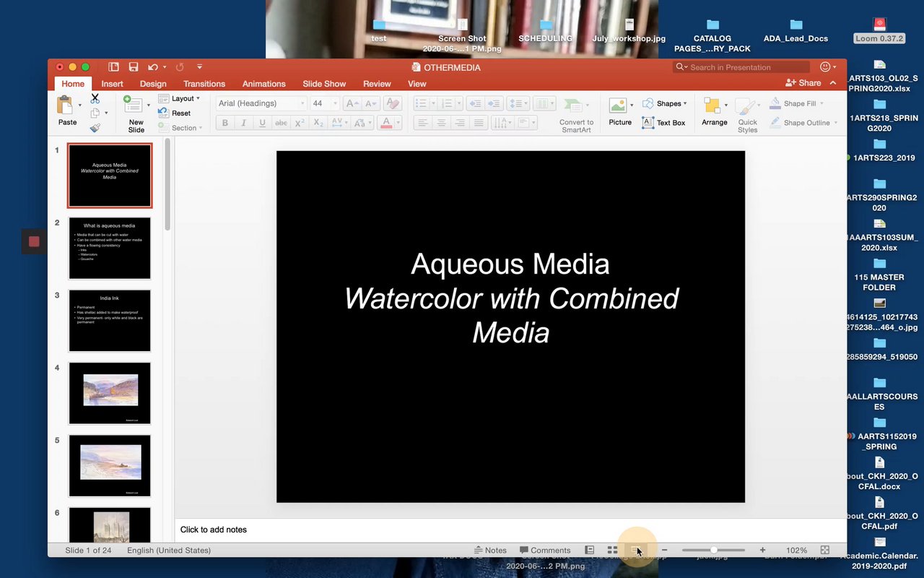Viewport: 924px width, 578px height.
Task: Click the Fit Slide to Window icon
Action: pyautogui.click(x=825, y=550)
